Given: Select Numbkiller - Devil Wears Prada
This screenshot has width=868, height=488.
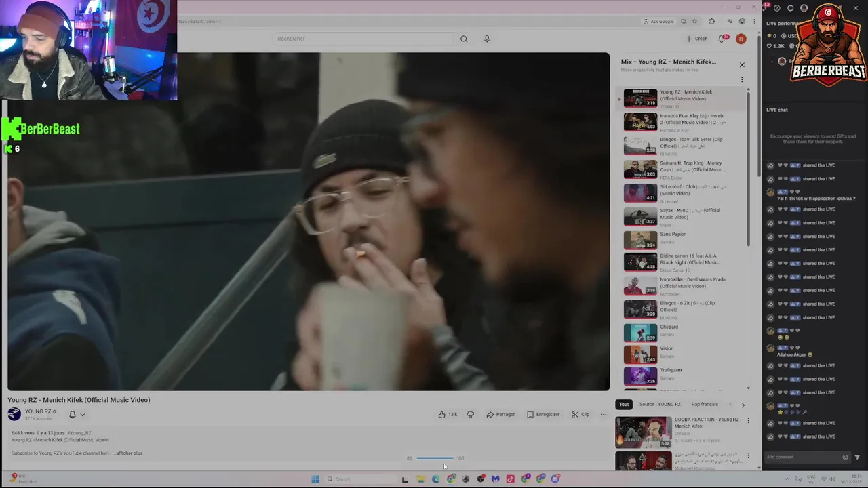Looking at the screenshot, I should [680, 285].
